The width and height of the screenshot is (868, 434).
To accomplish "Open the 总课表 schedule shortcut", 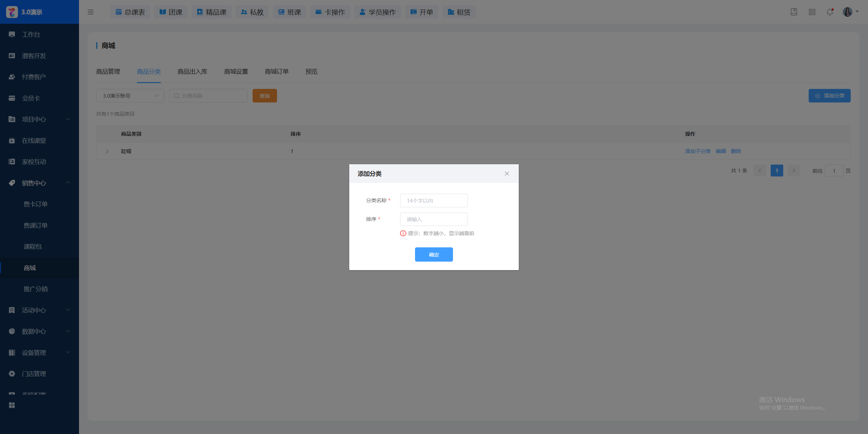I will [130, 12].
